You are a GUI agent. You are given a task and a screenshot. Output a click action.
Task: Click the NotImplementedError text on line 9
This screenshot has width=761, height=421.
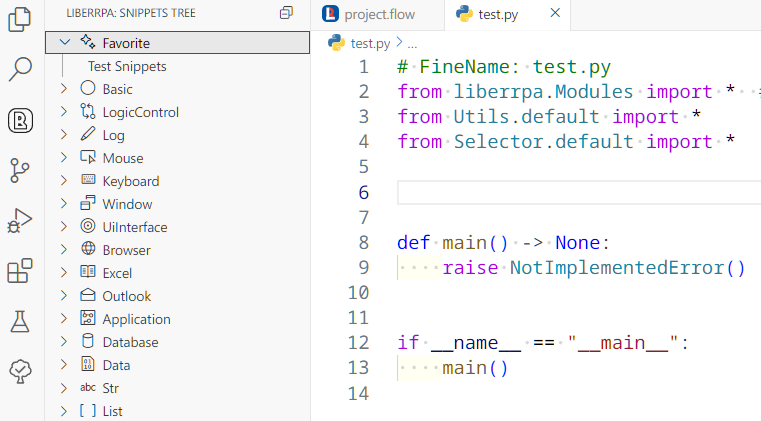[616, 268]
